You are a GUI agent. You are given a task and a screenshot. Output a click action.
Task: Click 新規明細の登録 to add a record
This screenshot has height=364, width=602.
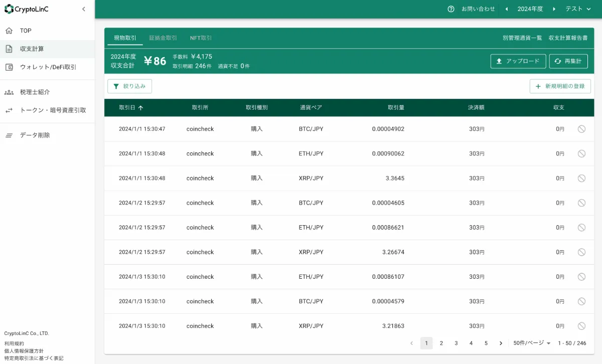[x=560, y=86]
